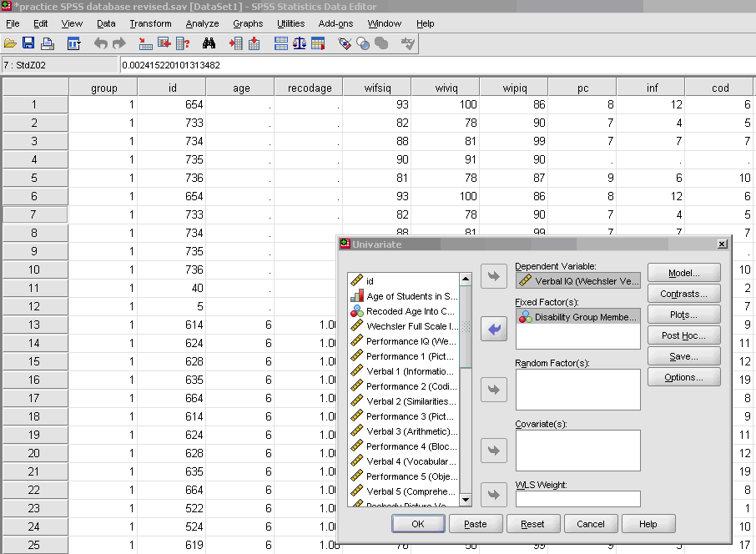Viewport: 756px width, 554px height.
Task: Click the WLS Weight input box
Action: click(577, 499)
